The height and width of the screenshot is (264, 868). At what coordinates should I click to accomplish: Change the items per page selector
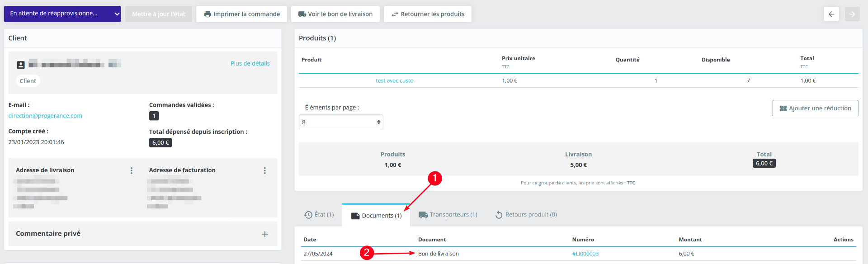341,122
